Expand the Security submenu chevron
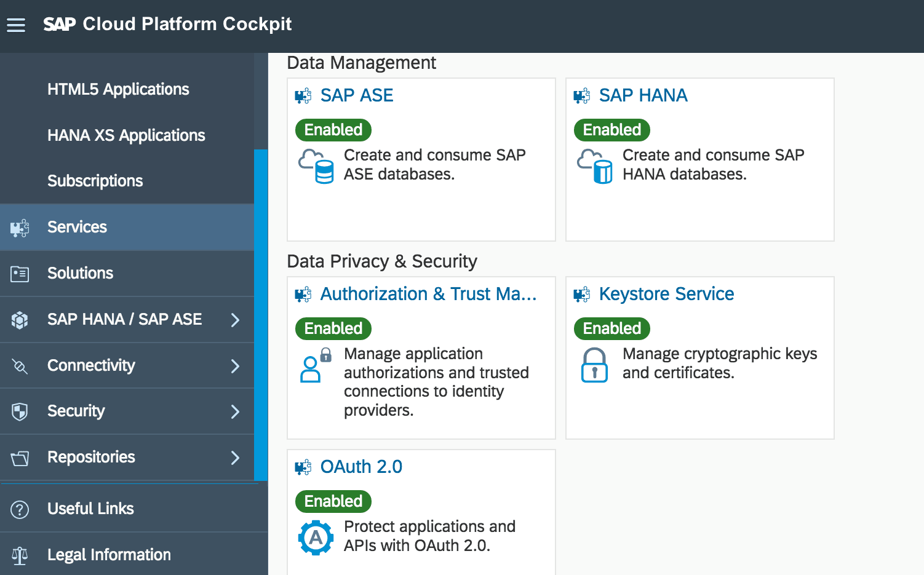This screenshot has height=575, width=924. tap(235, 411)
